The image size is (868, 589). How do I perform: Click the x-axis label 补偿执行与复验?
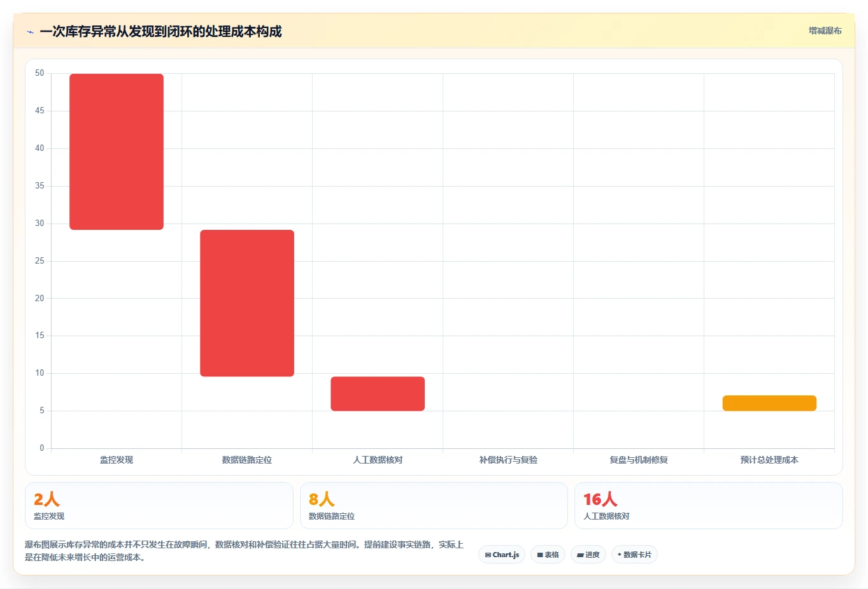click(508, 460)
